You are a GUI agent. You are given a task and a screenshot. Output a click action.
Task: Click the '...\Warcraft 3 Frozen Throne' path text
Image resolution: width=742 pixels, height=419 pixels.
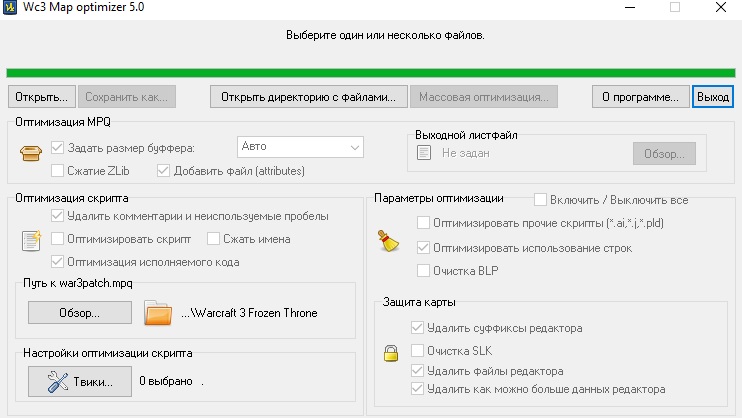tap(249, 313)
